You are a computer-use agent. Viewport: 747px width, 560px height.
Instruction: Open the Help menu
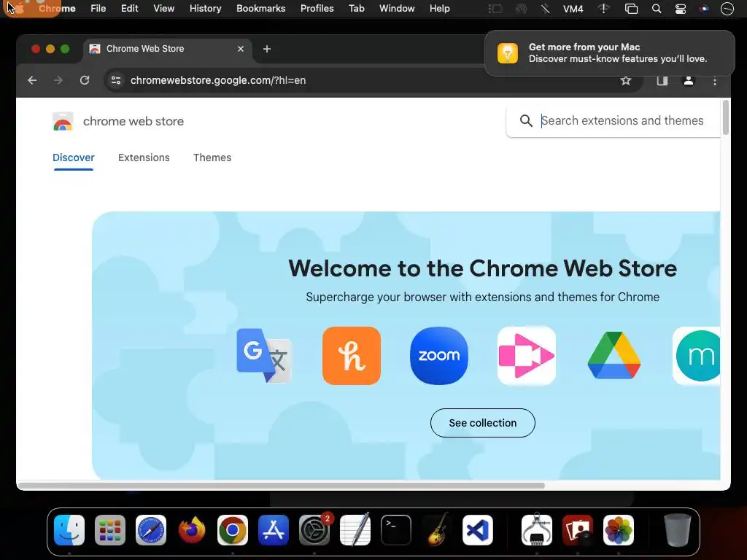[x=439, y=9]
